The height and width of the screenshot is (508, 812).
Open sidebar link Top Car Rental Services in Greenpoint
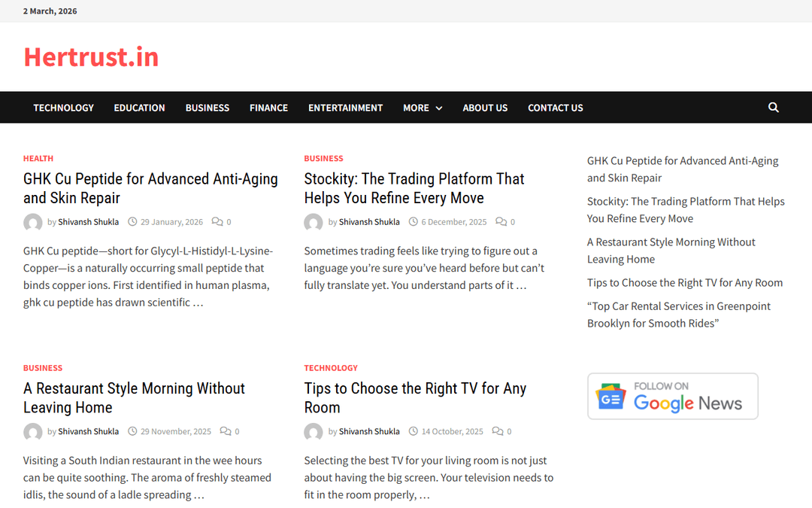[679, 315]
